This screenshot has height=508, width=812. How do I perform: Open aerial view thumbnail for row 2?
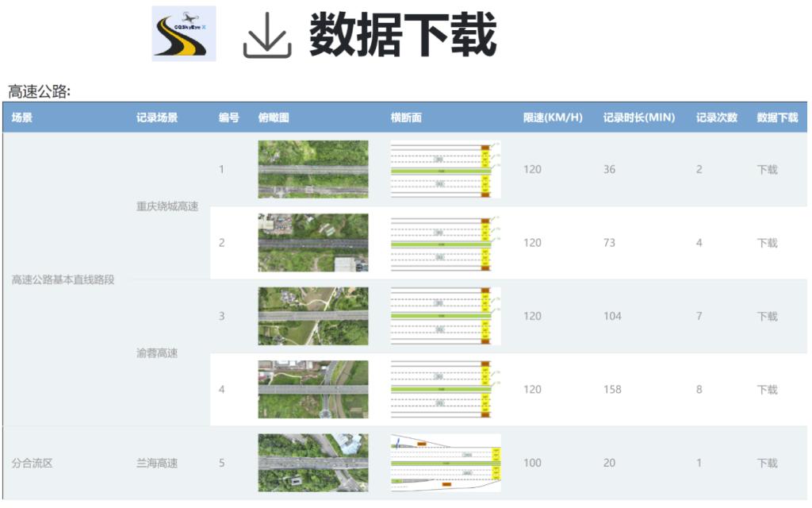[312, 242]
